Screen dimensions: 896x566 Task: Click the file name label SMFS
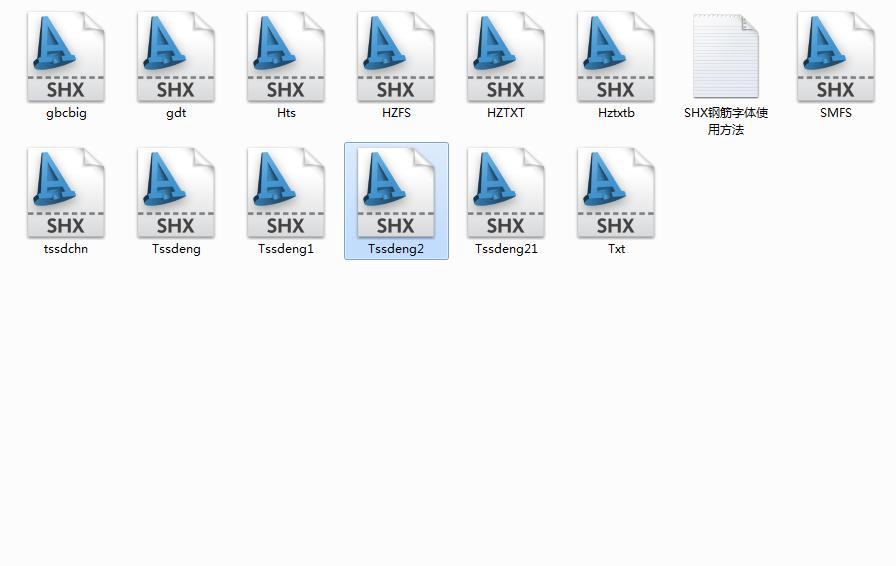click(x=836, y=113)
